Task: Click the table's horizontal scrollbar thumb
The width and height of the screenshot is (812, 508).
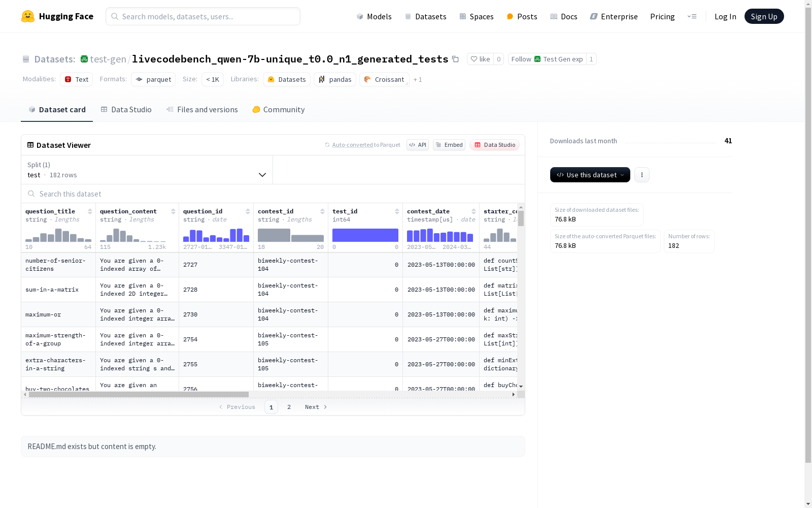Action: (x=139, y=394)
